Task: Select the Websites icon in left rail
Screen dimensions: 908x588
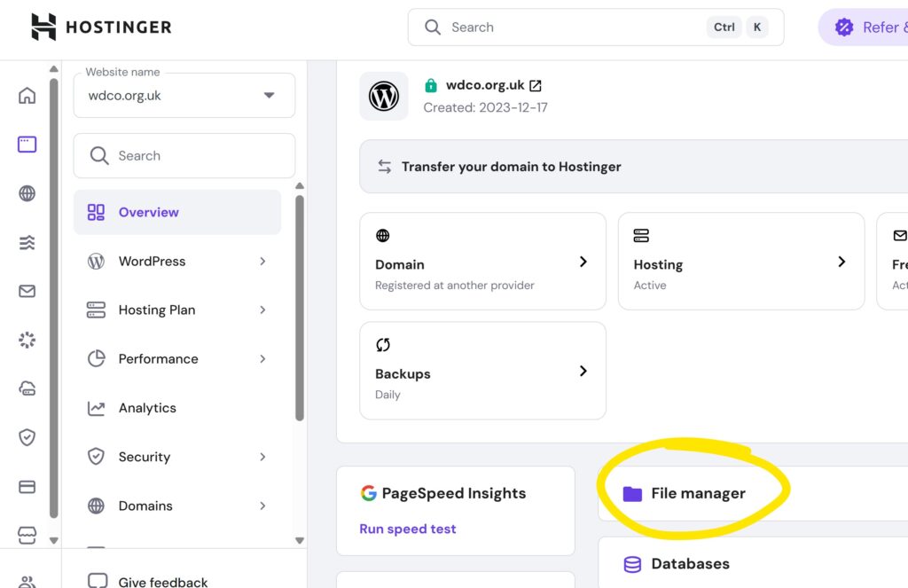Action: (27, 145)
